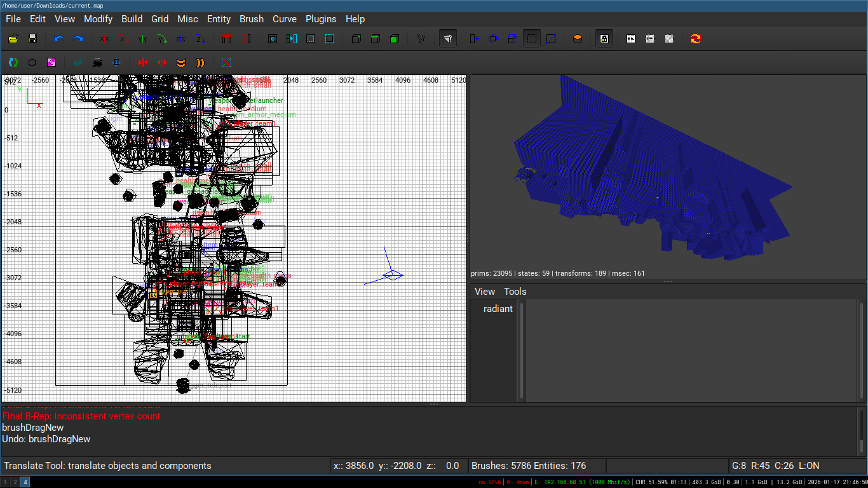Rotate selection around the z-axis
Image resolution: width=868 pixels, height=488 pixels.
tap(200, 39)
